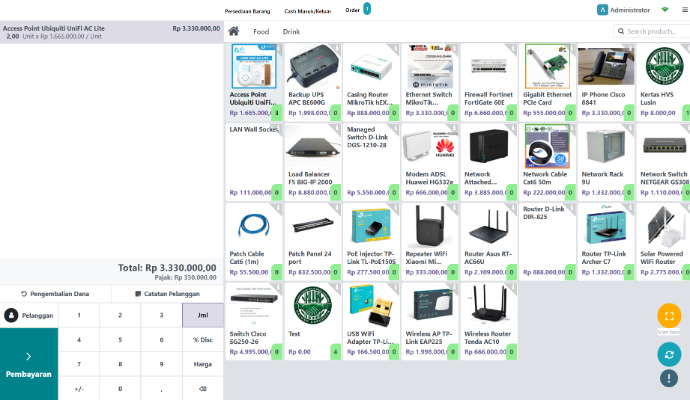Click in Search products field
Viewport: 690px width, 400px height.
click(652, 31)
